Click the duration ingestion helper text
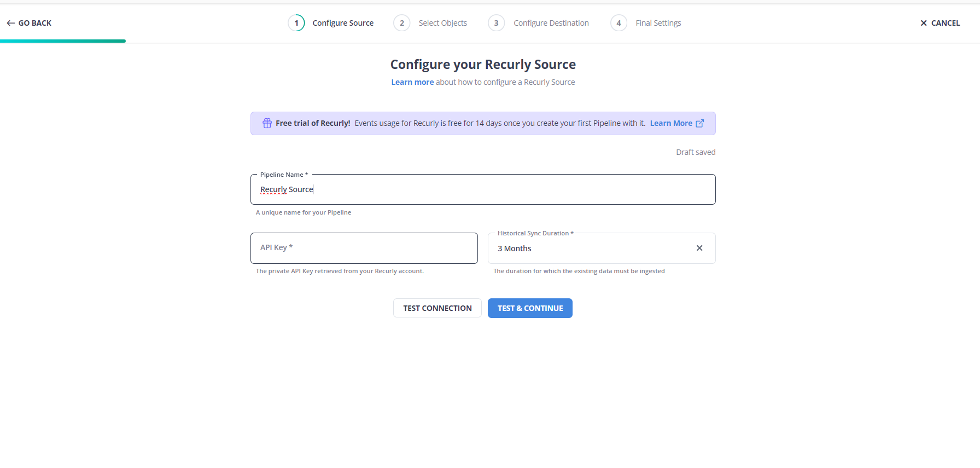This screenshot has height=468, width=980. [x=579, y=271]
